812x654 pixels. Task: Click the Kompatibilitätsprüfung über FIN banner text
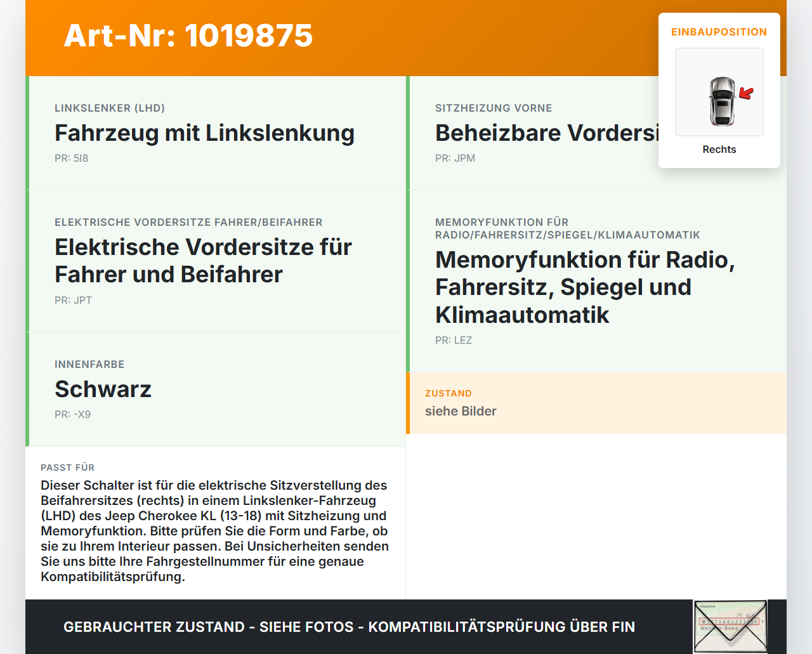349,627
